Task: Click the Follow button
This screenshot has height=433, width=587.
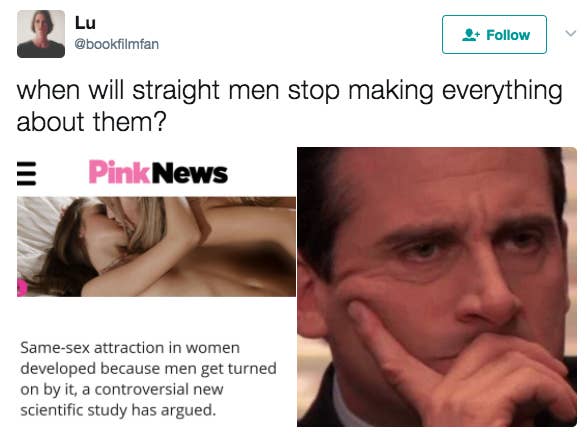Action: coord(494,34)
